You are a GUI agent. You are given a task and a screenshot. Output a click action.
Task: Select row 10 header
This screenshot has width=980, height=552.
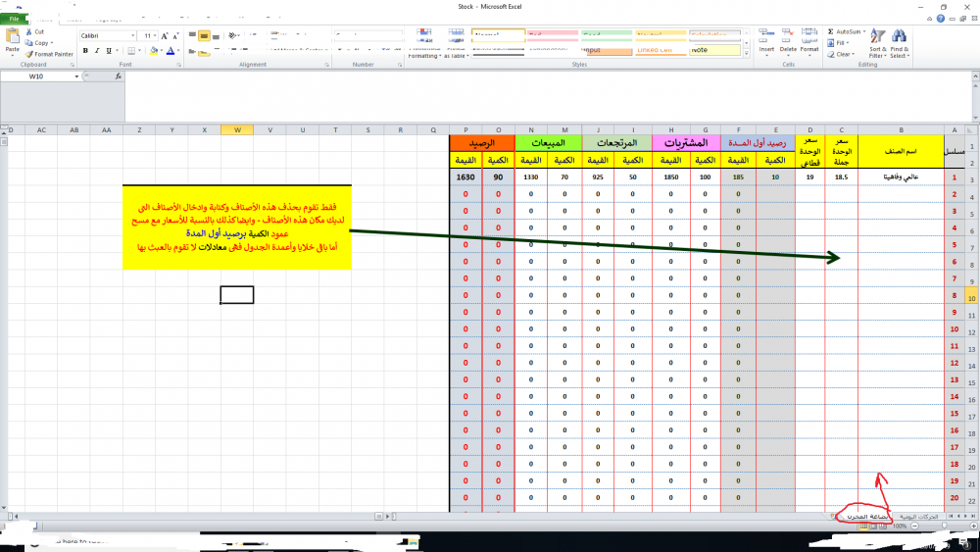click(x=972, y=298)
